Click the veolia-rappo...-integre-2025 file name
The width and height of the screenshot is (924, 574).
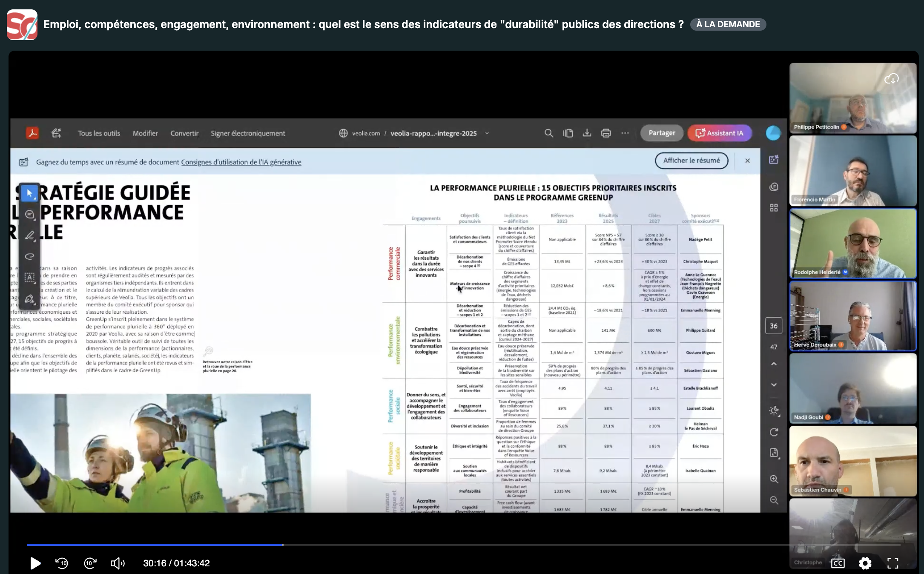(433, 133)
